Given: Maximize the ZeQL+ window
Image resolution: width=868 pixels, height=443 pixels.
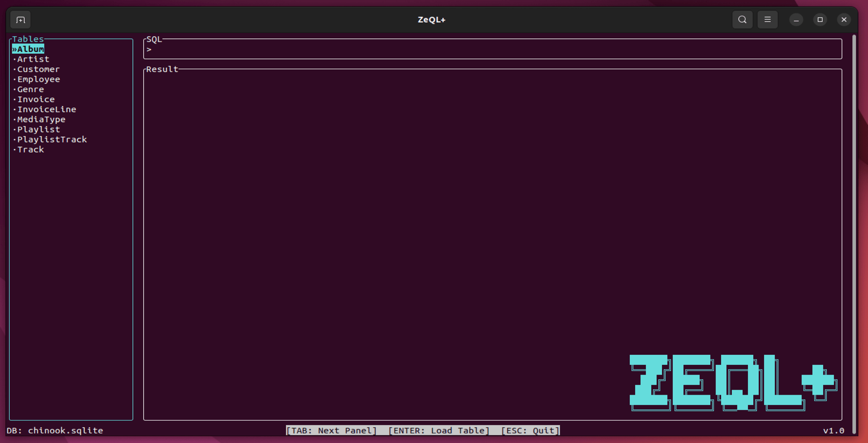Looking at the screenshot, I should (820, 20).
